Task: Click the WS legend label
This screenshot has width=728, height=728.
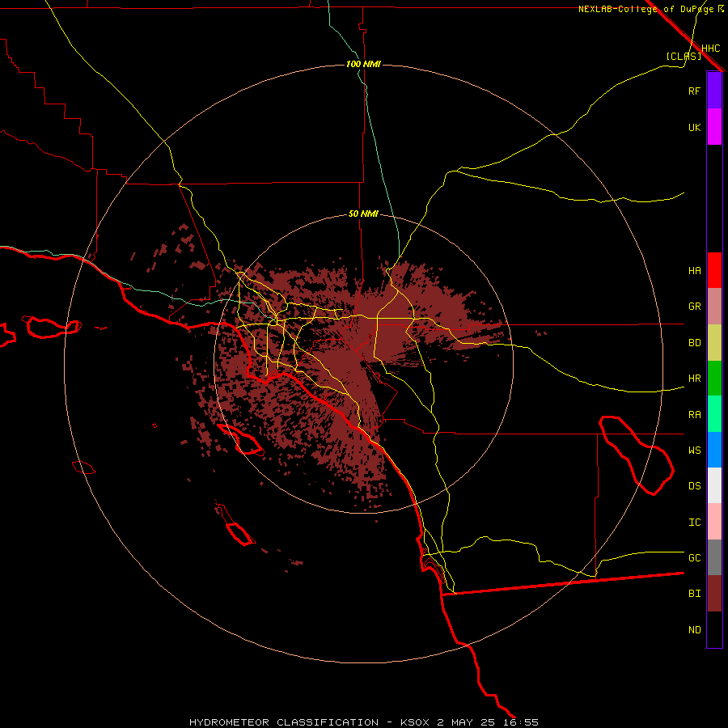Action: coord(694,450)
